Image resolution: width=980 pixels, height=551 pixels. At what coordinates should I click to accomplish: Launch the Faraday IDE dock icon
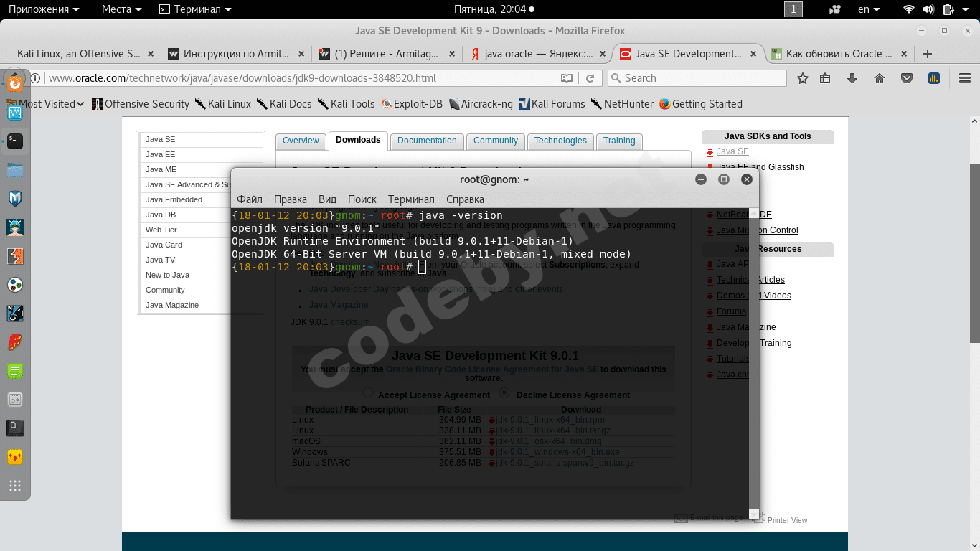point(15,342)
